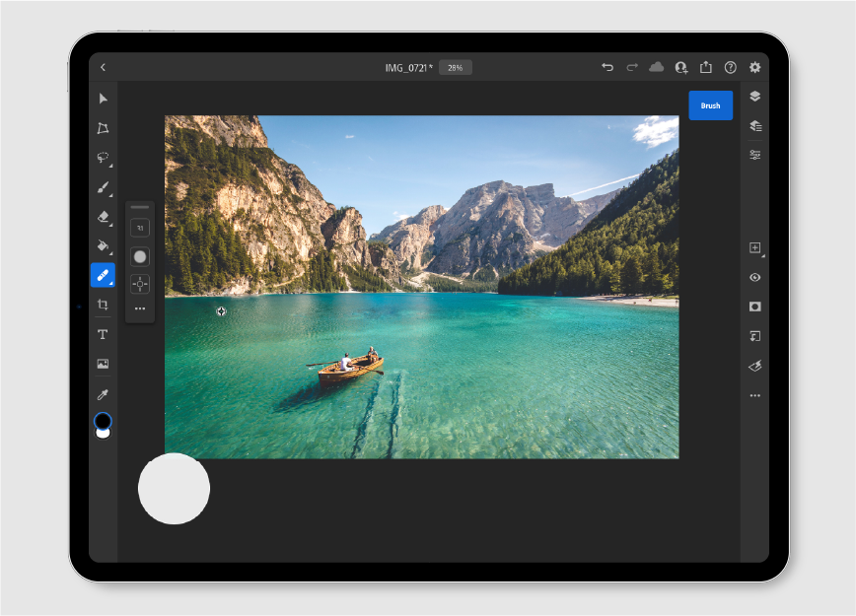Screen dimensions: 856x616
Task: Go back using the top-left arrow
Action: pos(103,68)
